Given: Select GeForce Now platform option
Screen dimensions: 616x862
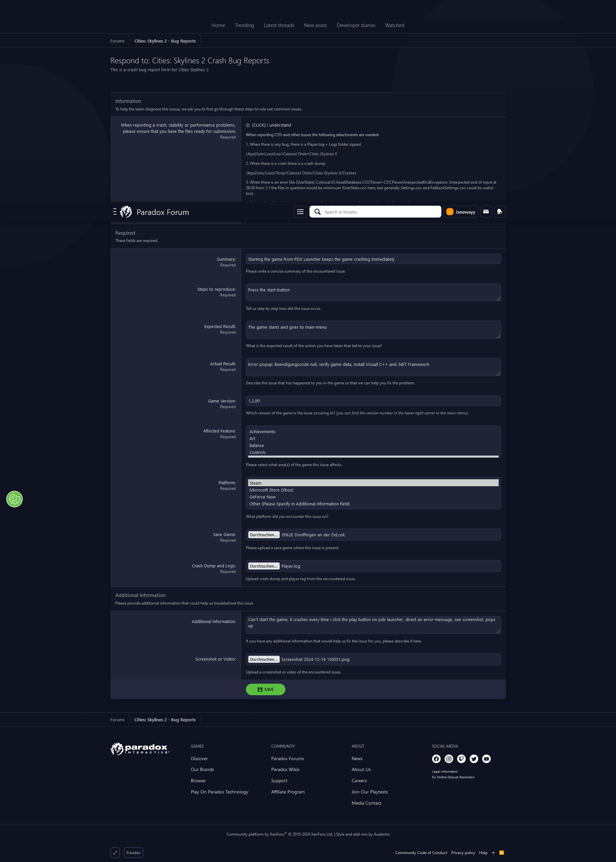Looking at the screenshot, I should 373,497.
